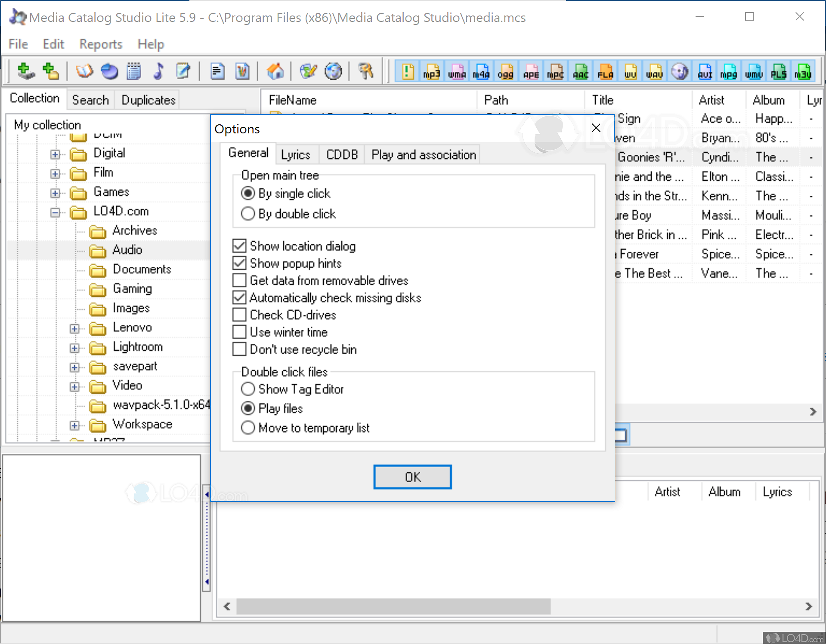The width and height of the screenshot is (826, 644).
Task: Open the statistics pie chart tool
Action: click(109, 71)
